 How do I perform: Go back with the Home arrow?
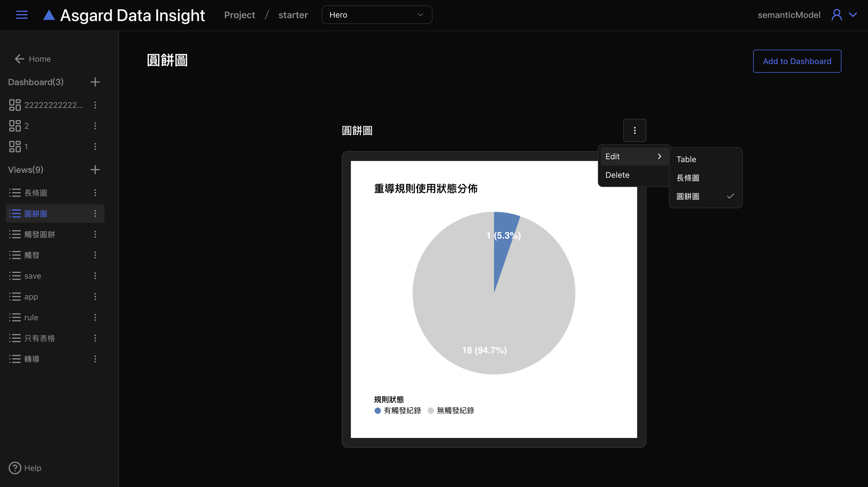(20, 59)
